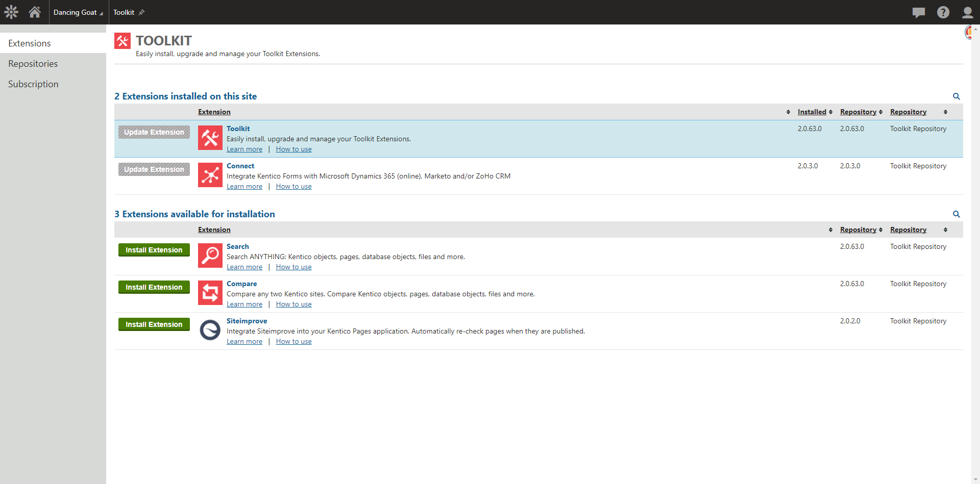Open How to use for Siteimprove

click(x=293, y=341)
